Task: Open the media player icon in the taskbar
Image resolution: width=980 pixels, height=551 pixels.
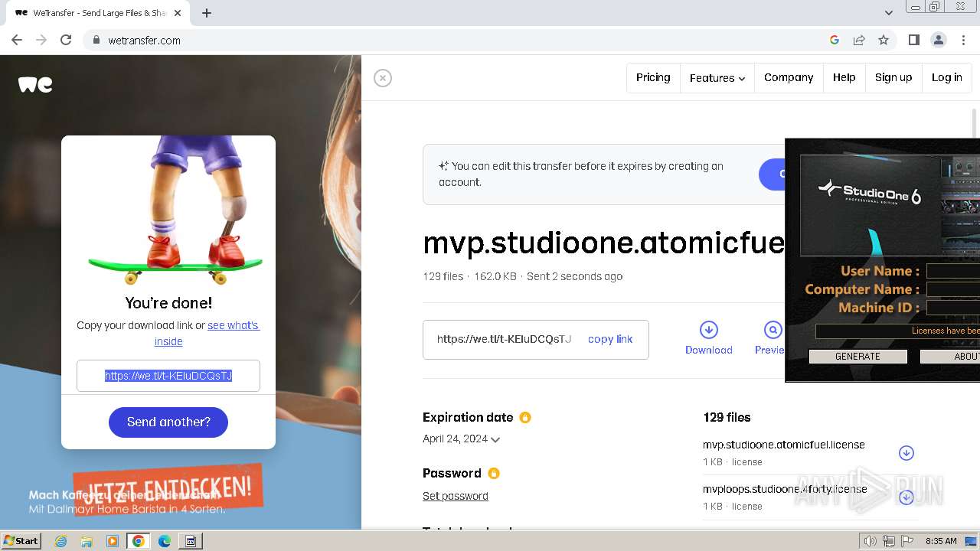Action: pos(113,541)
